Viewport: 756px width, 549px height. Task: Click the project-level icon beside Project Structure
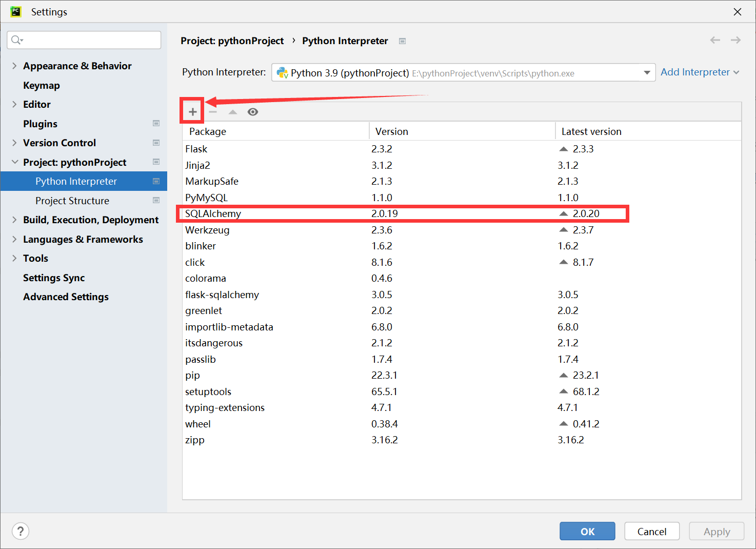[156, 200]
